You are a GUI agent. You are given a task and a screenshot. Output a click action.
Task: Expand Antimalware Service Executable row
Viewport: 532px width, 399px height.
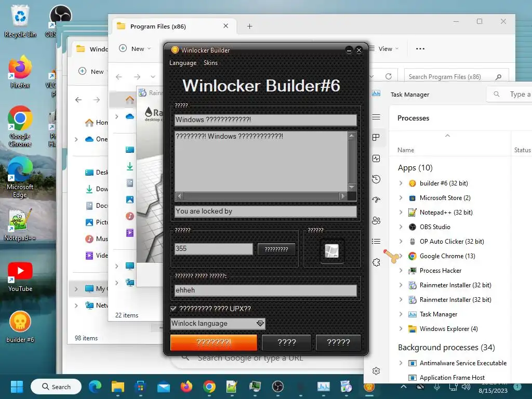401,363
